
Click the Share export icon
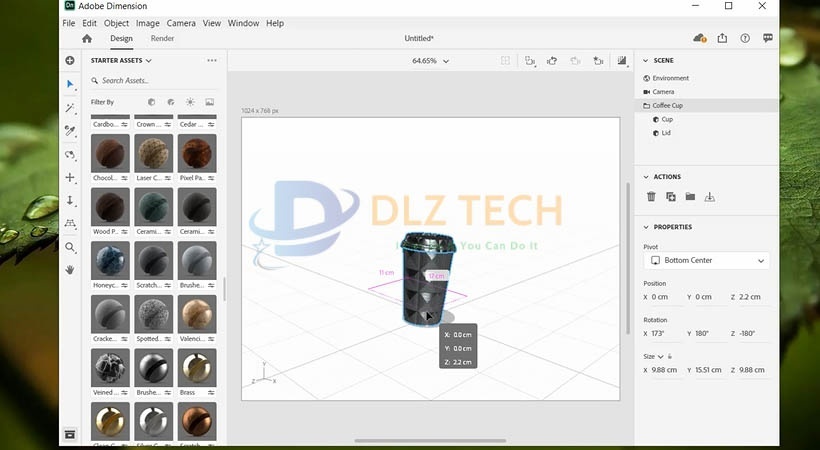pos(722,38)
